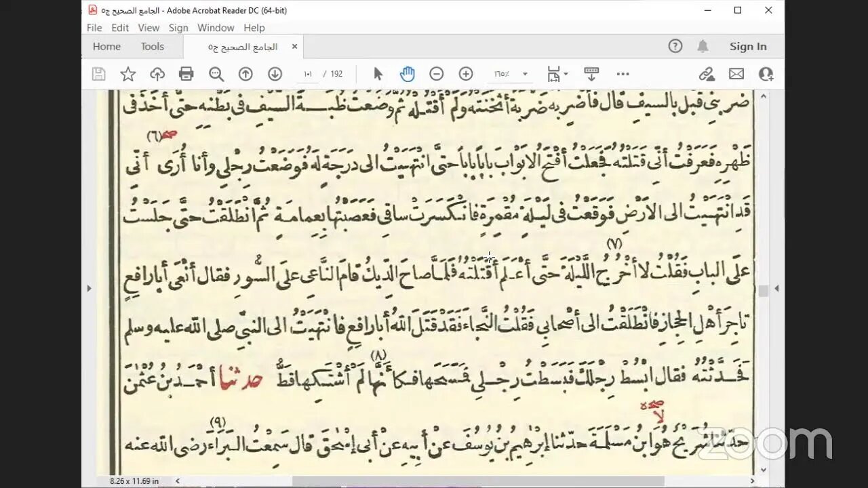Close the الجامع الصحيح document tab
868x488 pixels.
(294, 46)
